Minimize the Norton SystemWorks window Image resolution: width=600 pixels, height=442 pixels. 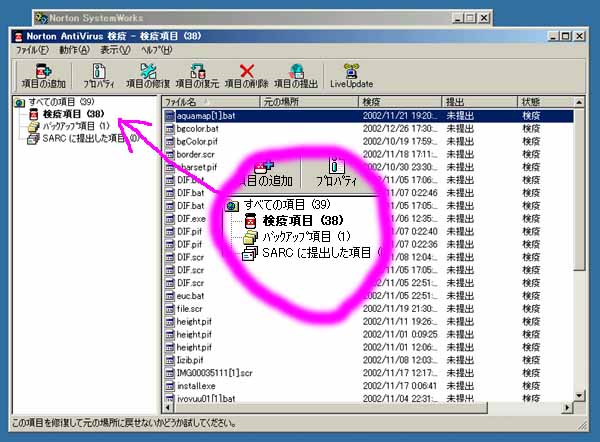click(458, 18)
